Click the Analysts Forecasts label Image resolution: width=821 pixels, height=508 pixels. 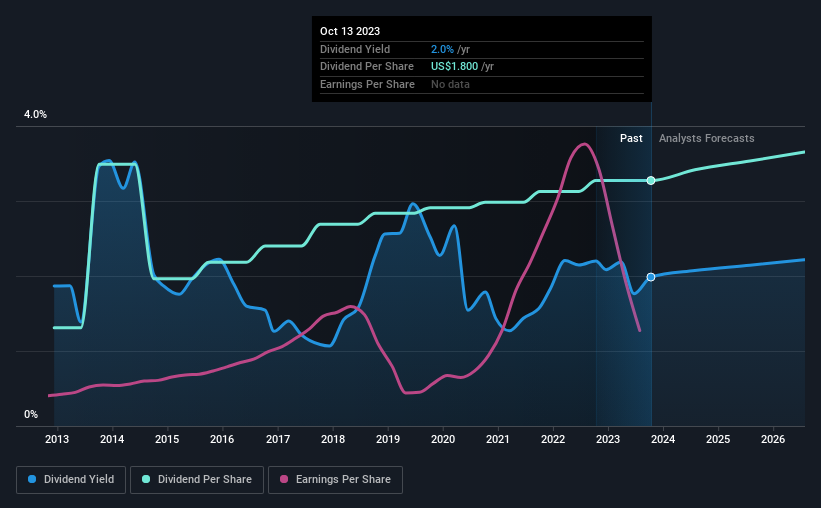[x=706, y=138]
